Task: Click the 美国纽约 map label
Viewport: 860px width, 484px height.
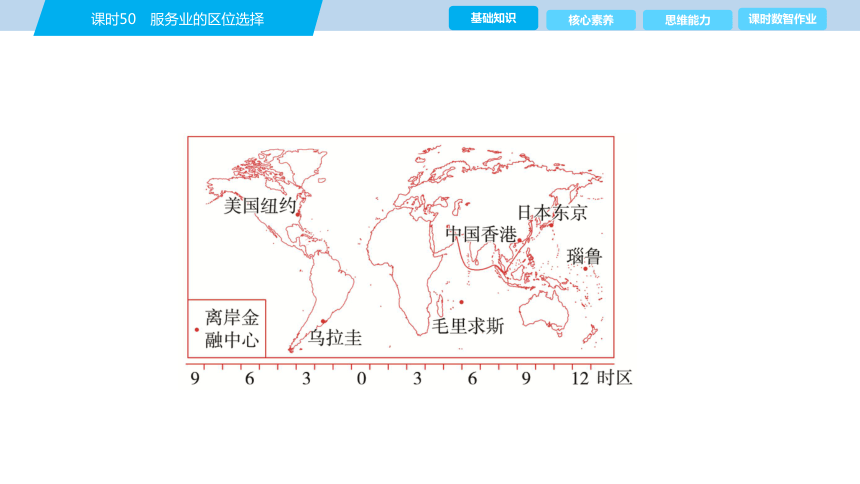Action: point(260,206)
